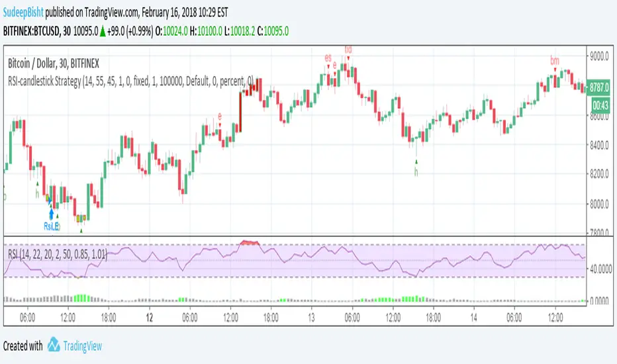Click the countdown timer label 00:43
617x364 pixels.
pyautogui.click(x=600, y=105)
